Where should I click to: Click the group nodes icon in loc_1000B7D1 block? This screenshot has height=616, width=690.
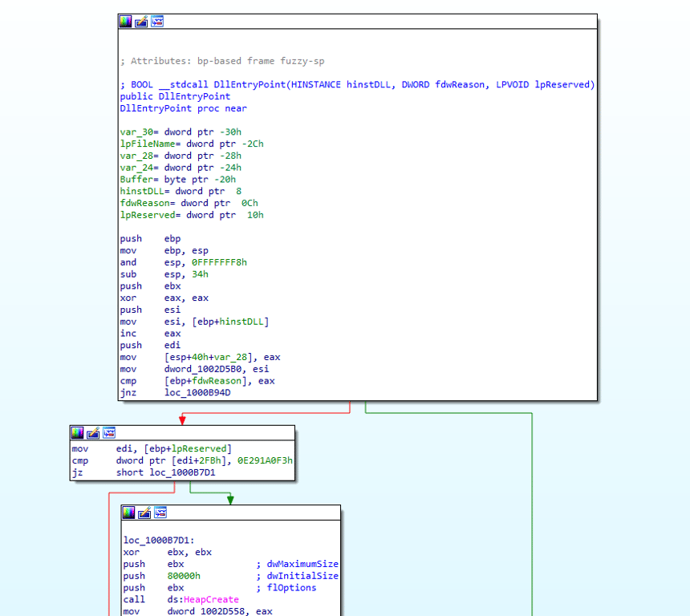(160, 513)
